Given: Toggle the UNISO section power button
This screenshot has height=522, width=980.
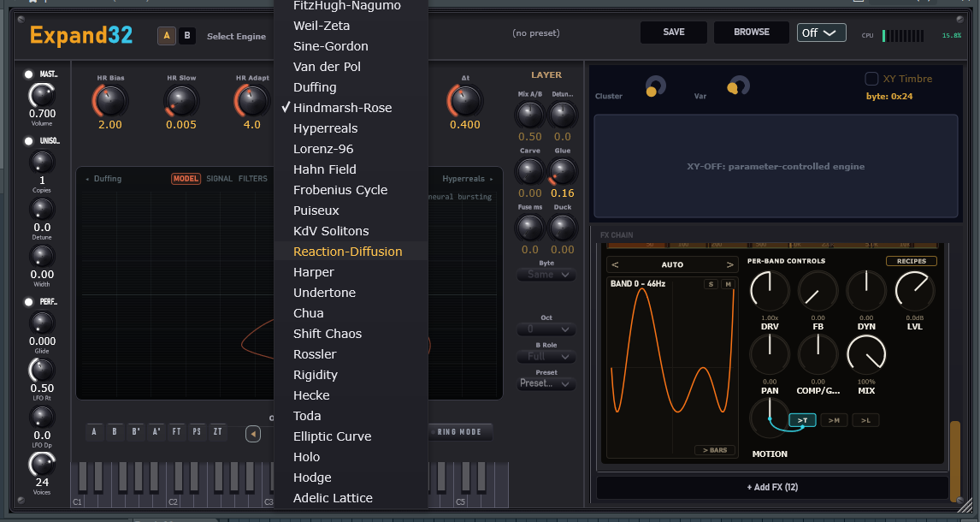Looking at the screenshot, I should [x=29, y=141].
